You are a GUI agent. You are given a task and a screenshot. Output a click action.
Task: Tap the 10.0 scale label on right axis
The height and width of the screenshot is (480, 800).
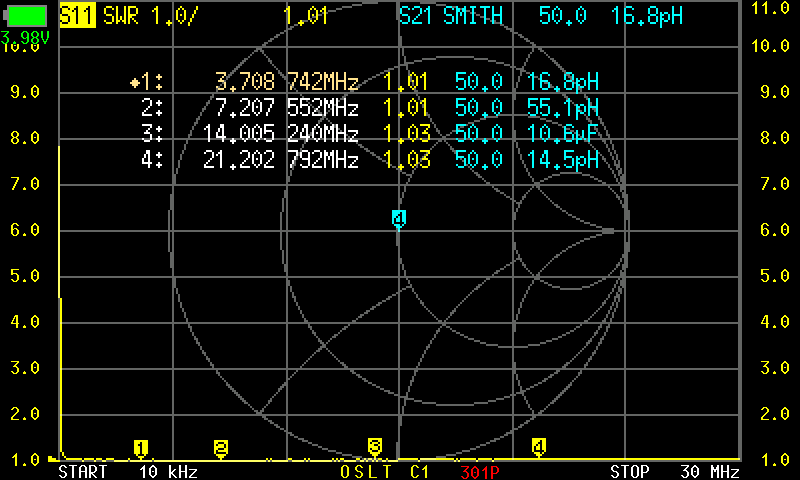771,46
